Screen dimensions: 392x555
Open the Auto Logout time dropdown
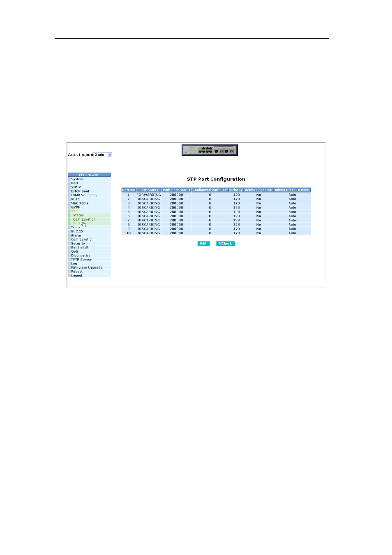click(103, 155)
